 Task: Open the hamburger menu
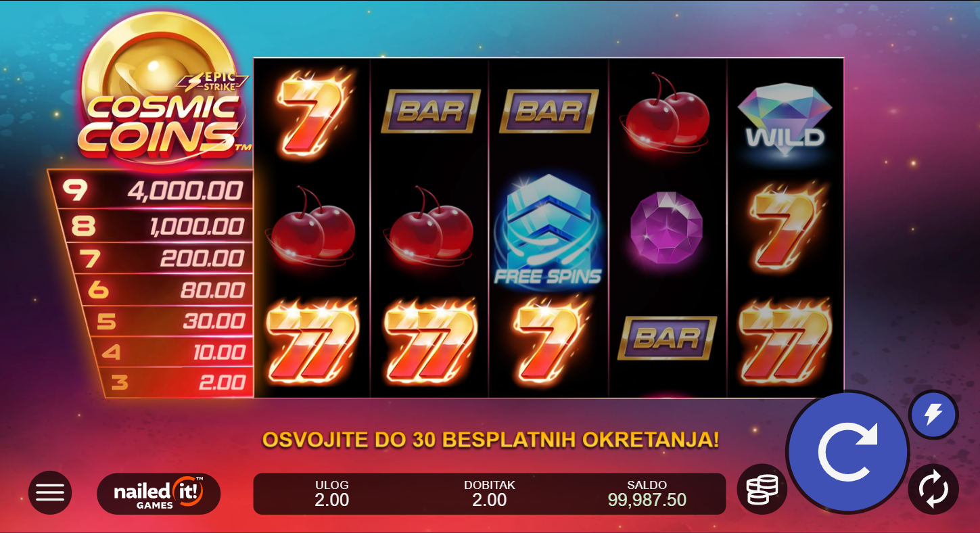[50, 492]
